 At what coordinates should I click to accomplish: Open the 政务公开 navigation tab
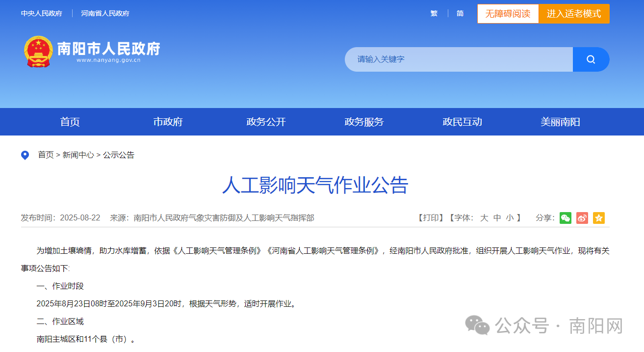click(266, 122)
